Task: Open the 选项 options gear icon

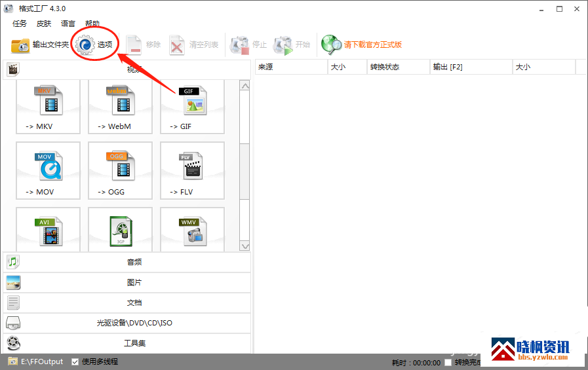Action: [x=85, y=45]
